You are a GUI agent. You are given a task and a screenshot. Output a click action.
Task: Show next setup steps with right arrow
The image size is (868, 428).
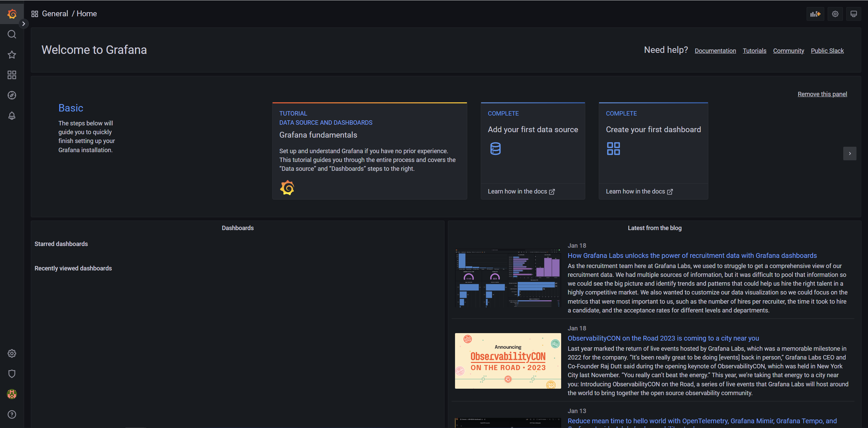[850, 154]
